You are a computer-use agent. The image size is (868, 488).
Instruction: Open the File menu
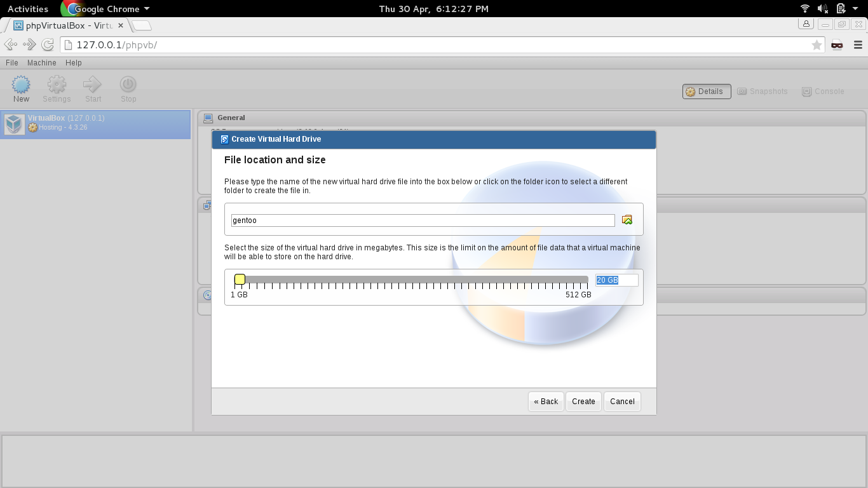(12, 63)
